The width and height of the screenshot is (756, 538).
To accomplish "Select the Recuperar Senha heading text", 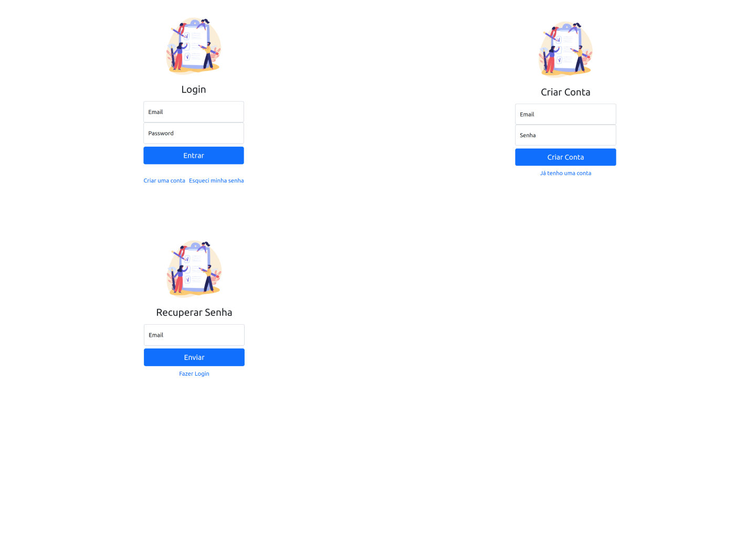I will (x=194, y=313).
